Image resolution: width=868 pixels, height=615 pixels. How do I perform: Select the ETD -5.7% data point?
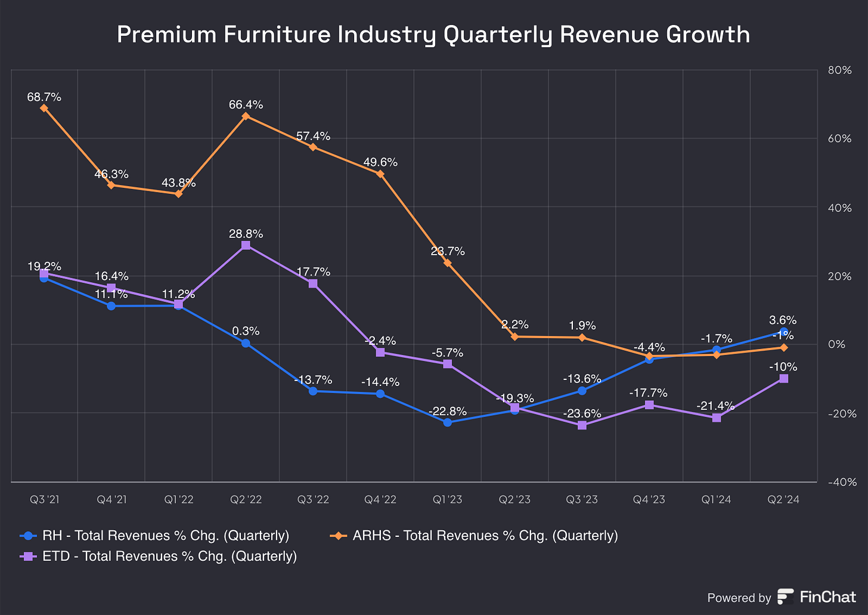448,364
